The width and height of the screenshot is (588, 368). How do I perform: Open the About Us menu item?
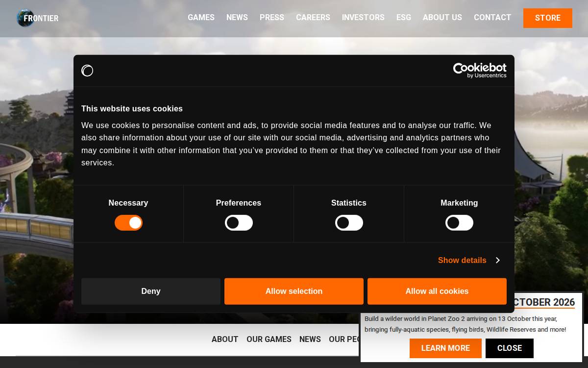pos(442,18)
